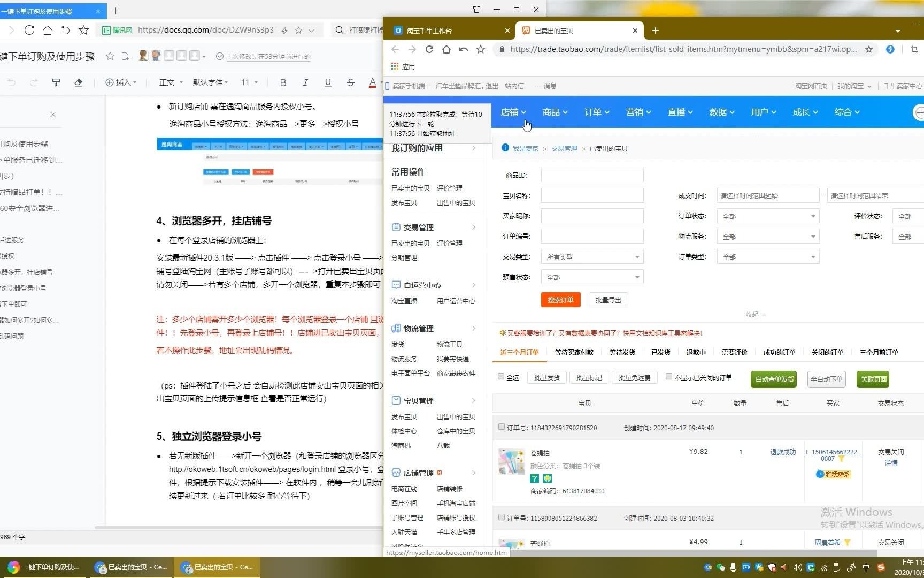This screenshot has width=924, height=578.
Task: Open the 店铺 navigation menu
Action: tap(513, 112)
